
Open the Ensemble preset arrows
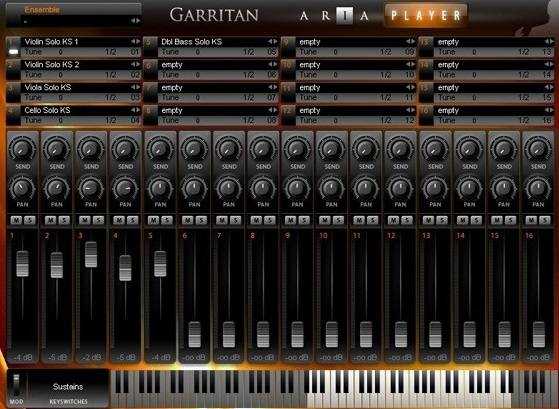coord(135,21)
